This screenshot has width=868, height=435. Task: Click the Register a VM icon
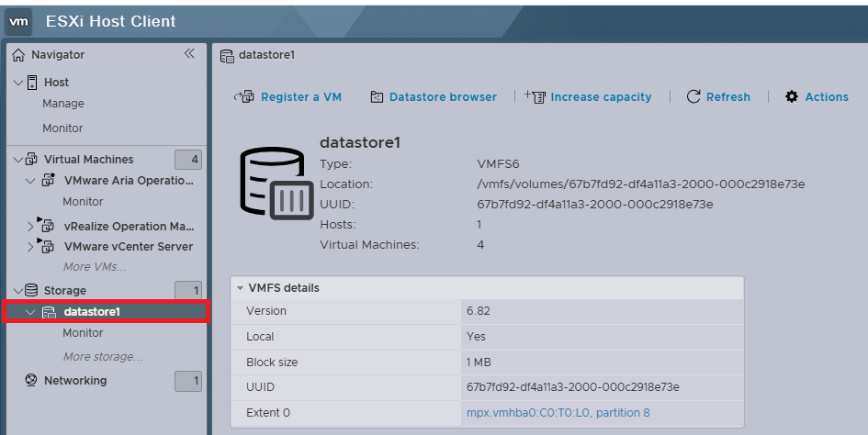(244, 97)
